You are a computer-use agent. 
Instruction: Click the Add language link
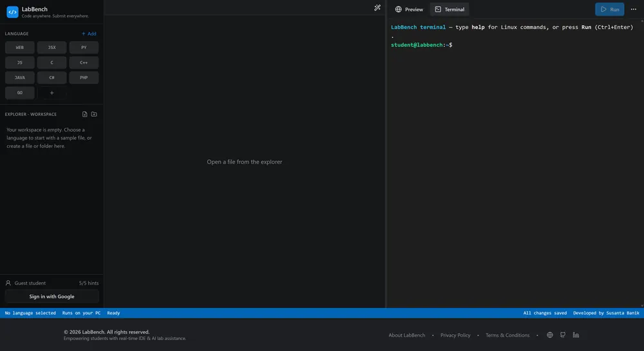pyautogui.click(x=89, y=33)
